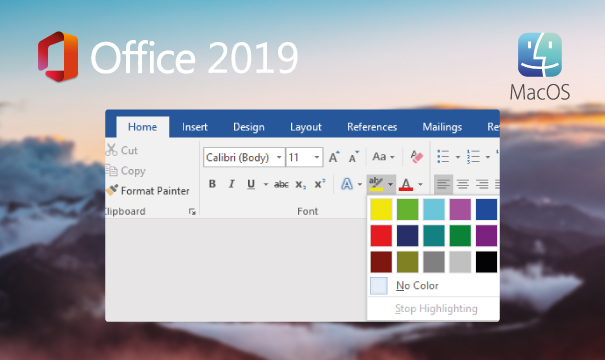Toggle underline formatting
605x360 pixels.
point(251,184)
